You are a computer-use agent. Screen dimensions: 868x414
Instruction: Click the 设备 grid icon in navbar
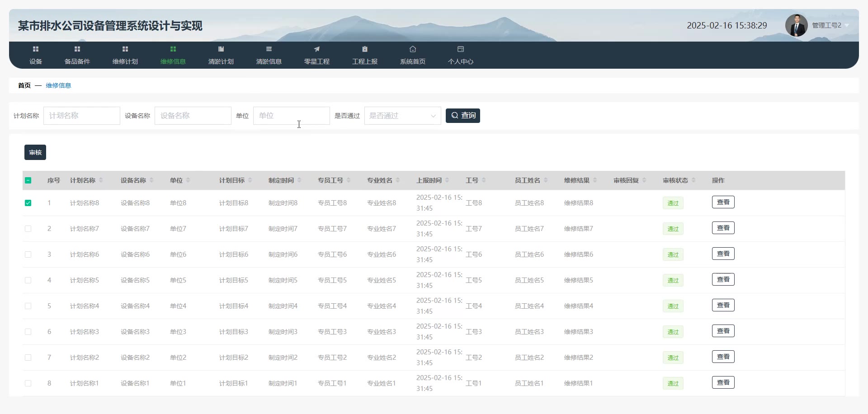click(x=36, y=49)
